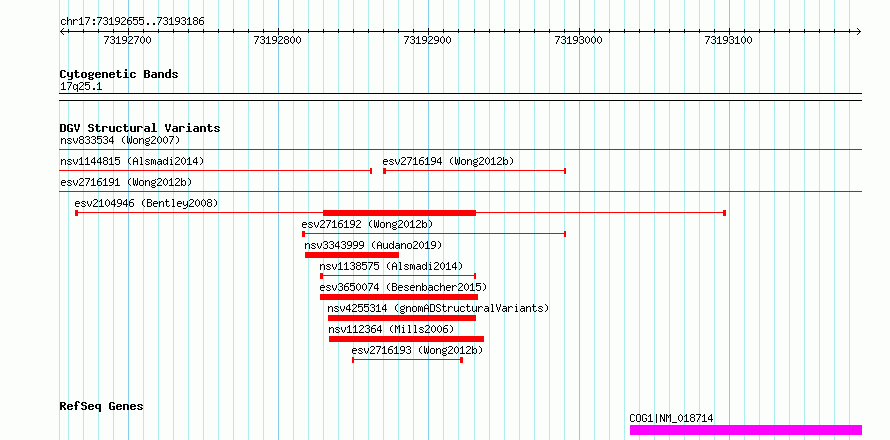This screenshot has height=440, width=890.
Task: Click the thin red line under esv2716194
Action: coord(475,171)
